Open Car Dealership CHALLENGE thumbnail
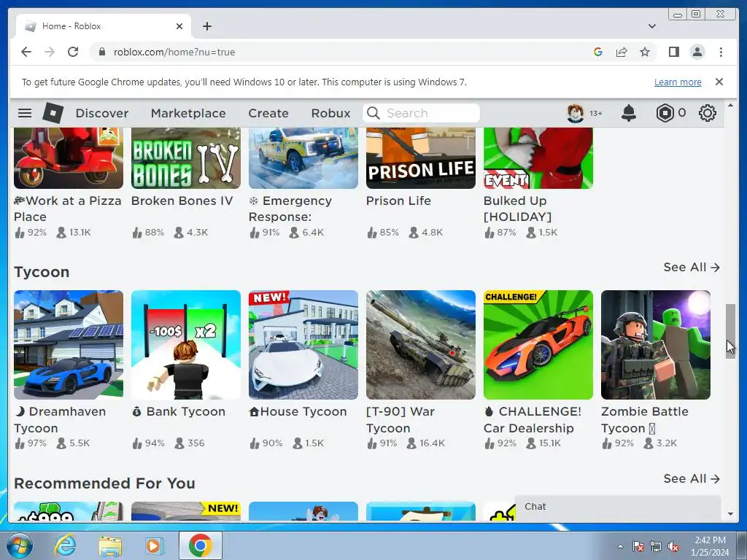Viewport: 747px width, 560px height. point(538,345)
